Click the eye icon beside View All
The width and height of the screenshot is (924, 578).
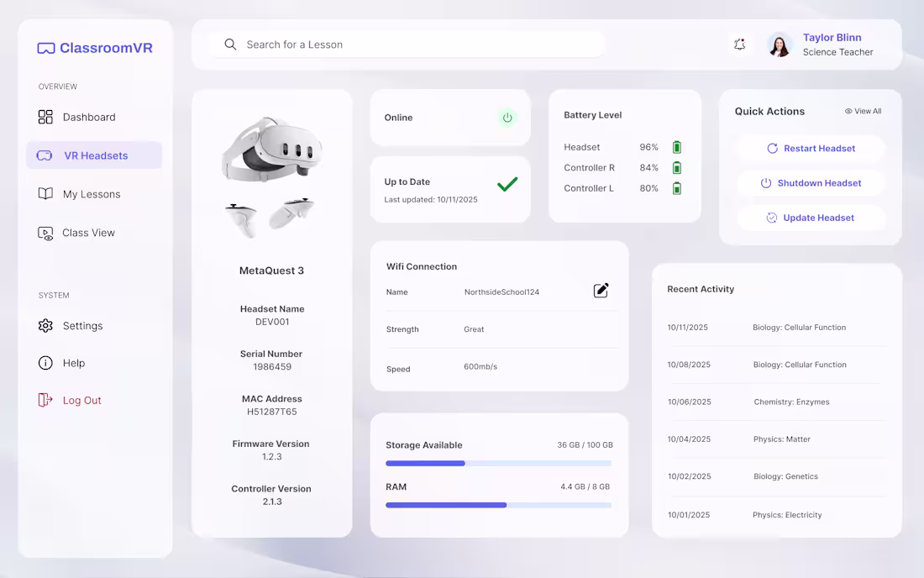[x=848, y=112]
